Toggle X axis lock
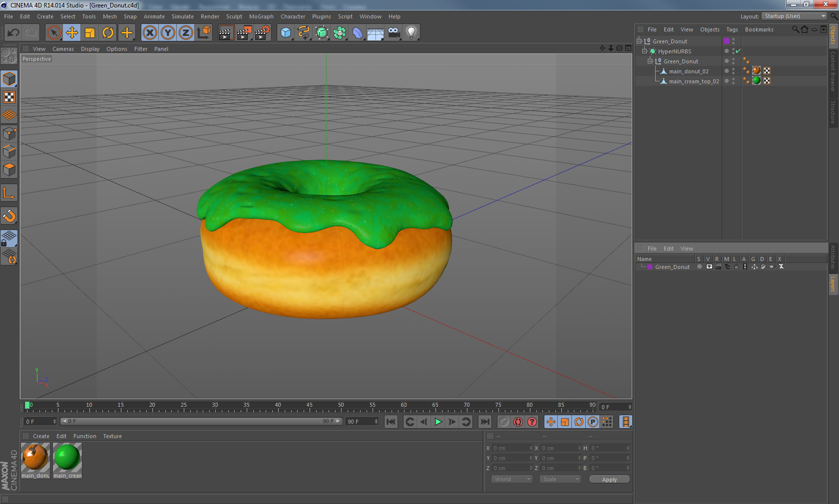This screenshot has height=504, width=839. pos(150,33)
